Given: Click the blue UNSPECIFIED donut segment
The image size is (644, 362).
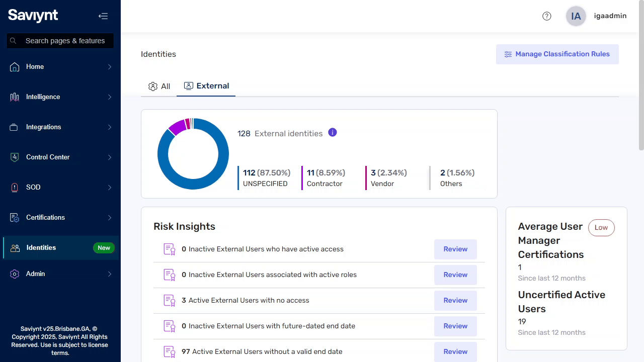Looking at the screenshot, I should pos(193,185).
